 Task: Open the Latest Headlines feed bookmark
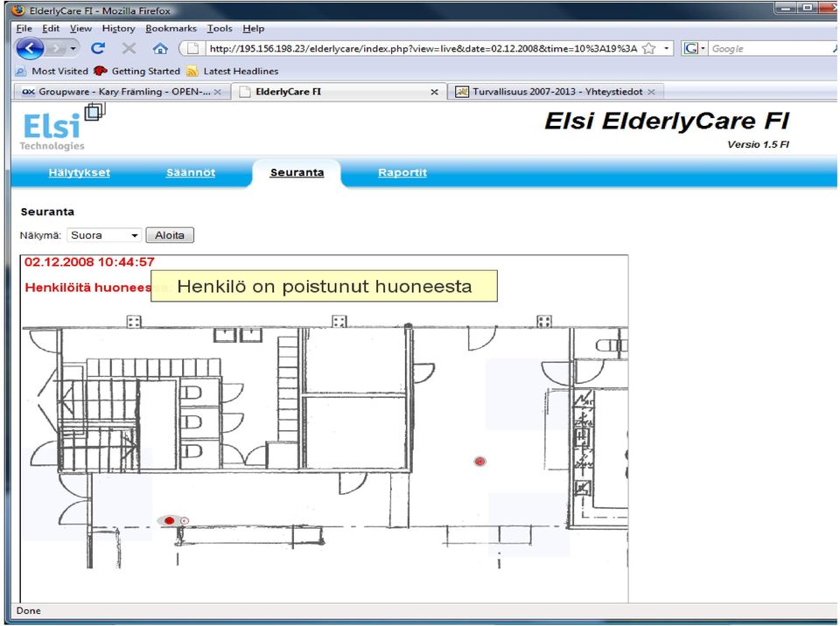pyautogui.click(x=233, y=71)
